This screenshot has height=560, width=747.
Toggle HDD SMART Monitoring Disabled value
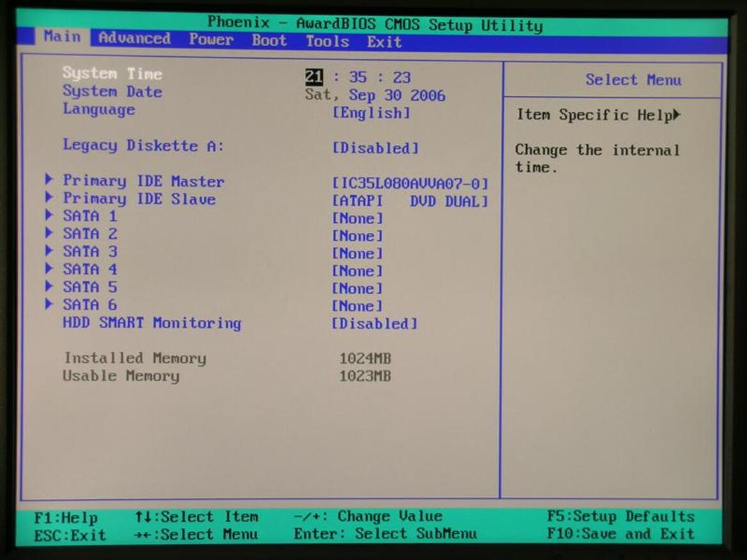click(374, 324)
